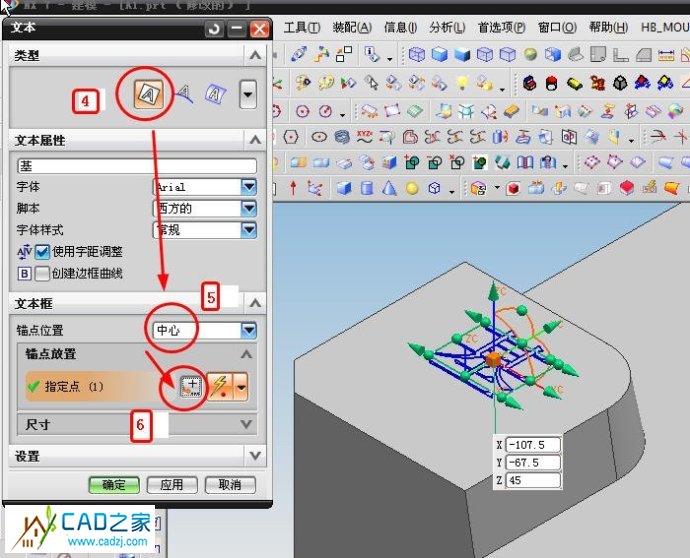Open the 首选项(P) menu
The height and width of the screenshot is (558, 690).
coord(503,27)
